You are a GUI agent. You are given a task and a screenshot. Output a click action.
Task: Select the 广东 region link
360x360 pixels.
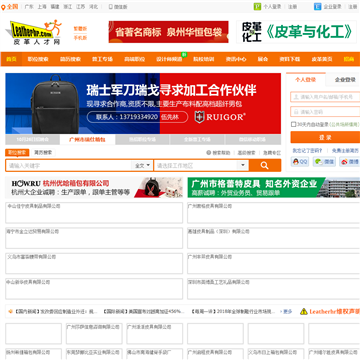pyautogui.click(x=29, y=7)
